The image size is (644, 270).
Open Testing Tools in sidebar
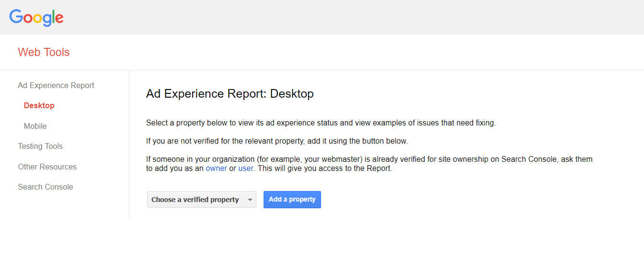[40, 146]
